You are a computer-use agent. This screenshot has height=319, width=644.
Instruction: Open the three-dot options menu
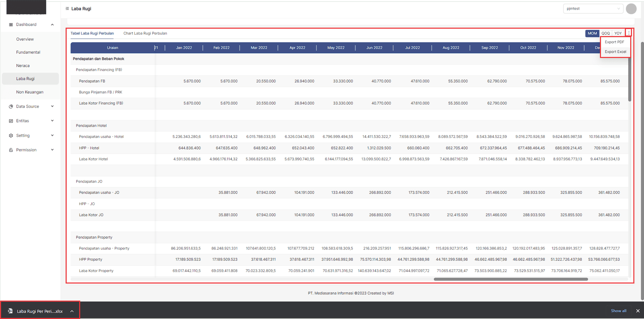(629, 33)
